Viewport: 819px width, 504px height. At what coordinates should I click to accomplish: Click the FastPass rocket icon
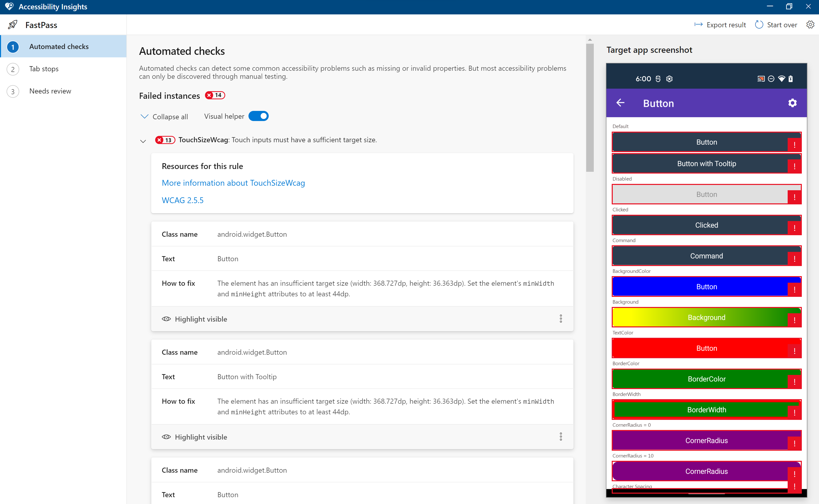pos(13,25)
